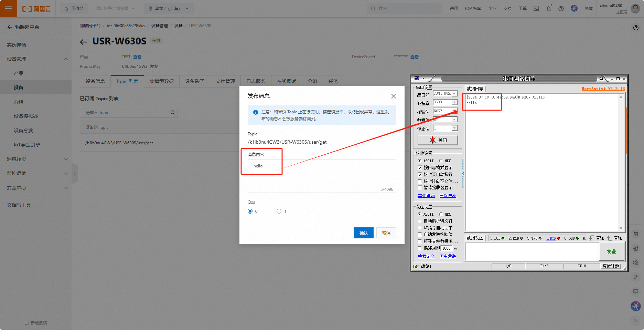Image resolution: width=644 pixels, height=330 pixels.
Task: Click the Topic search magnifier icon
Action: 173,113
